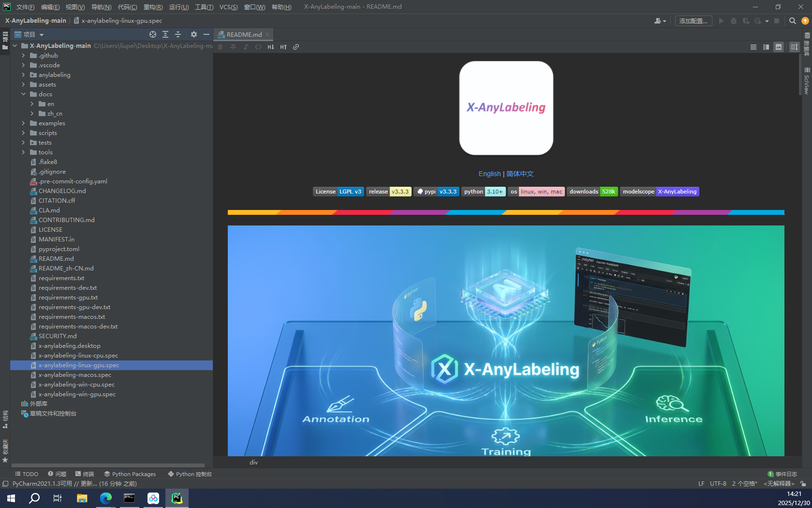This screenshot has width=812, height=508.
Task: Click the Bold formatting icon
Action: click(x=221, y=47)
